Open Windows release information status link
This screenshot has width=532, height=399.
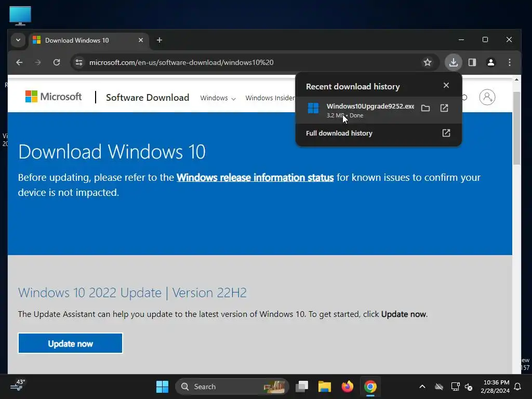click(255, 178)
